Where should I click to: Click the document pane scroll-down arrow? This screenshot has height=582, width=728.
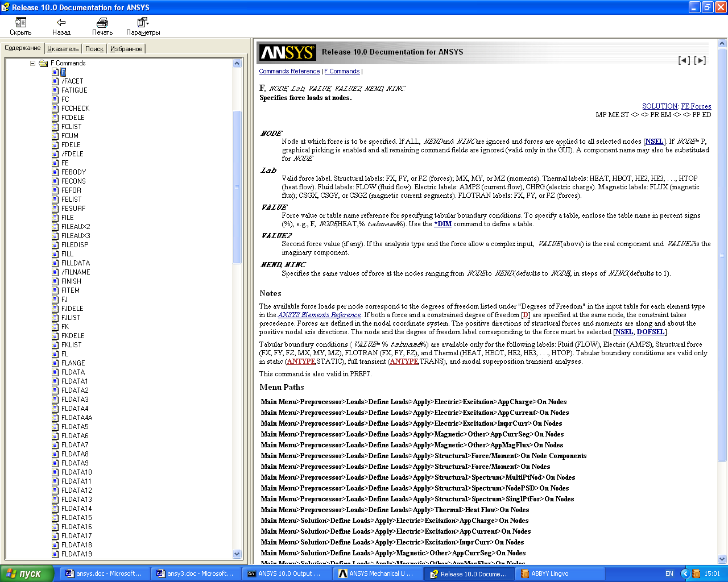click(722, 559)
